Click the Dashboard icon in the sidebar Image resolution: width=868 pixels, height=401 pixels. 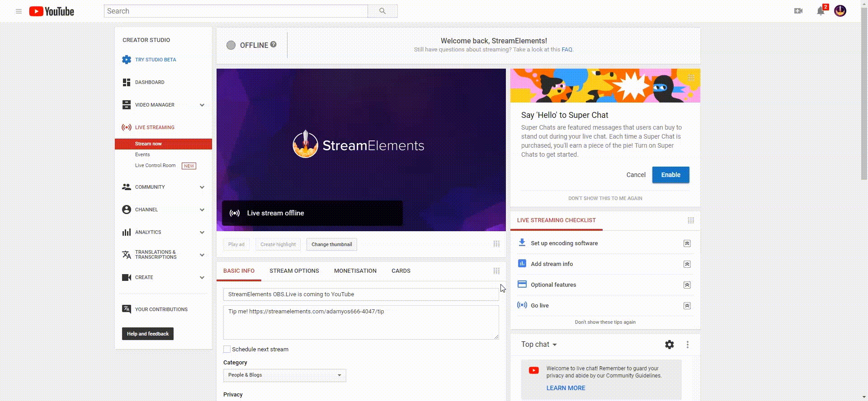coord(127,82)
